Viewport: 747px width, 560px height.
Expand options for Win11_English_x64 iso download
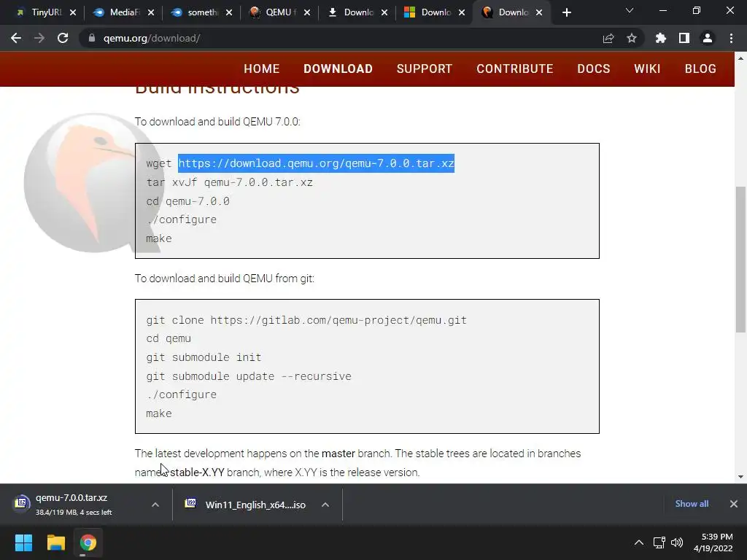point(325,505)
